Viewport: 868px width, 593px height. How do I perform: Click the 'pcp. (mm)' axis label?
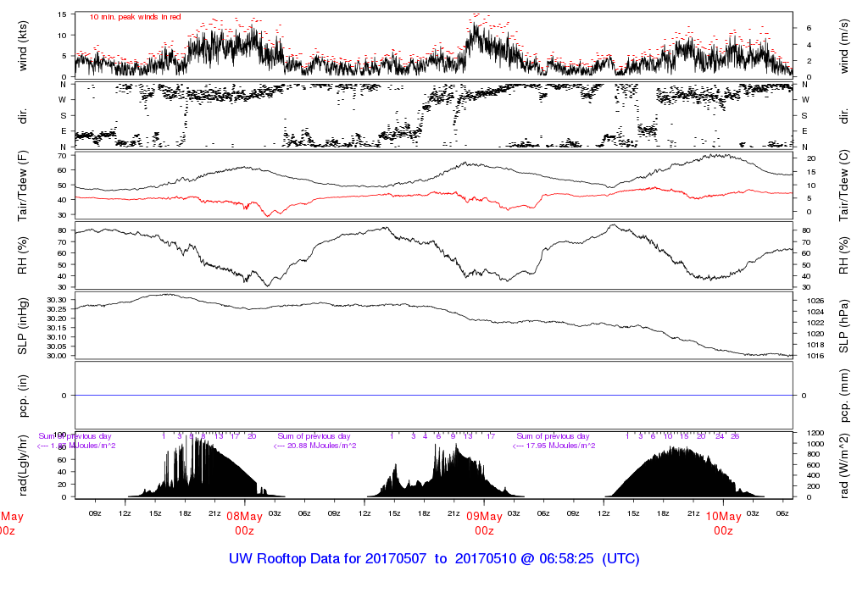tap(844, 396)
